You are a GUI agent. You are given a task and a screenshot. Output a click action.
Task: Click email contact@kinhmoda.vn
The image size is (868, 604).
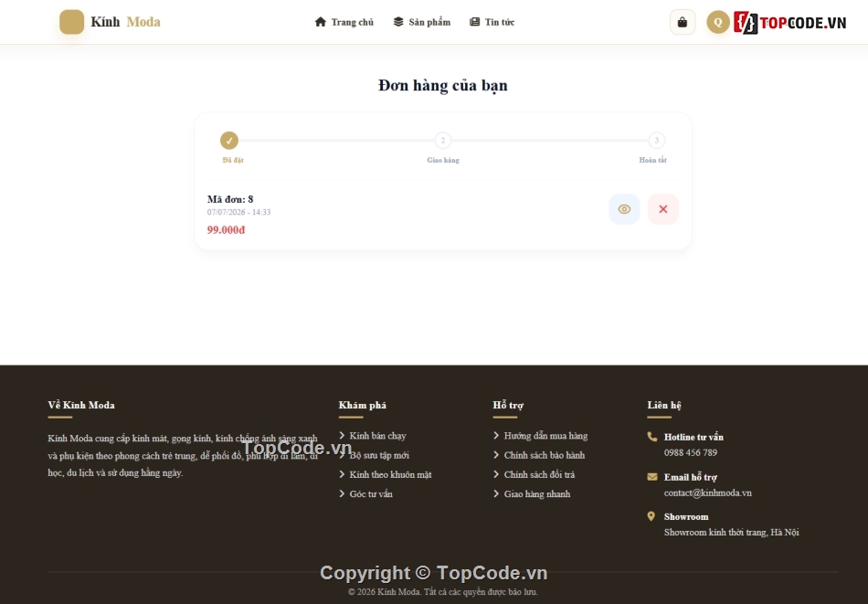pyautogui.click(x=708, y=493)
